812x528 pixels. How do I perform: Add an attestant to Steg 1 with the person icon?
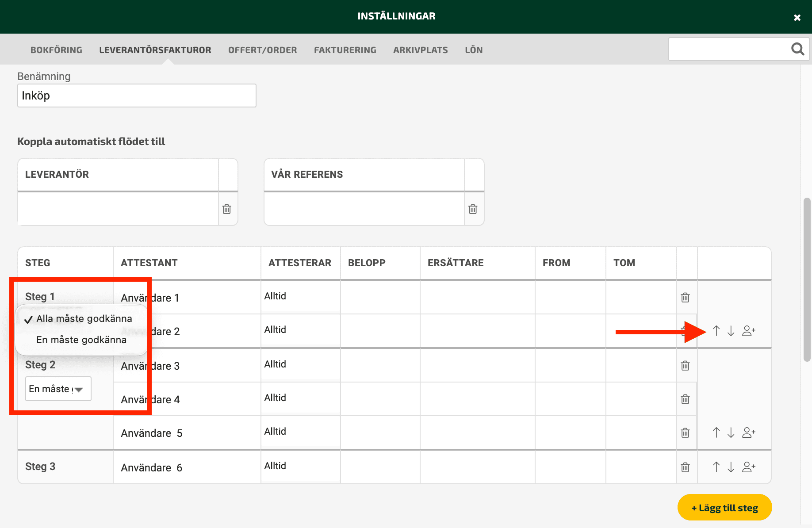[x=749, y=331]
